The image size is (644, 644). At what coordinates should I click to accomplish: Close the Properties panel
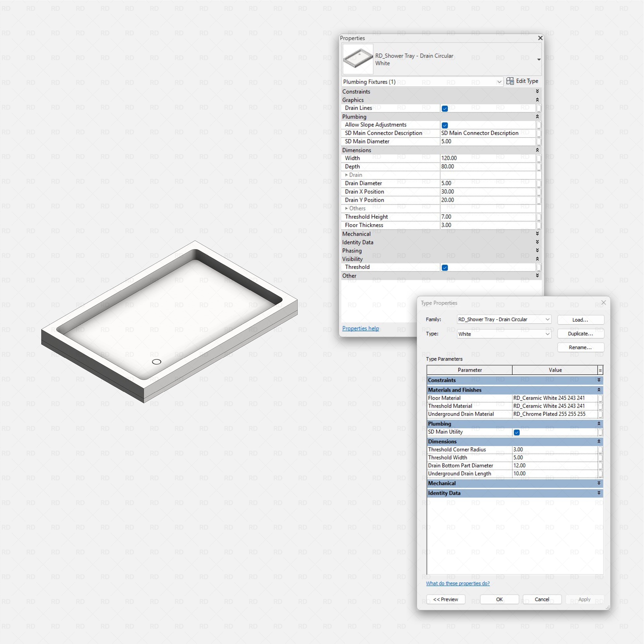click(540, 38)
